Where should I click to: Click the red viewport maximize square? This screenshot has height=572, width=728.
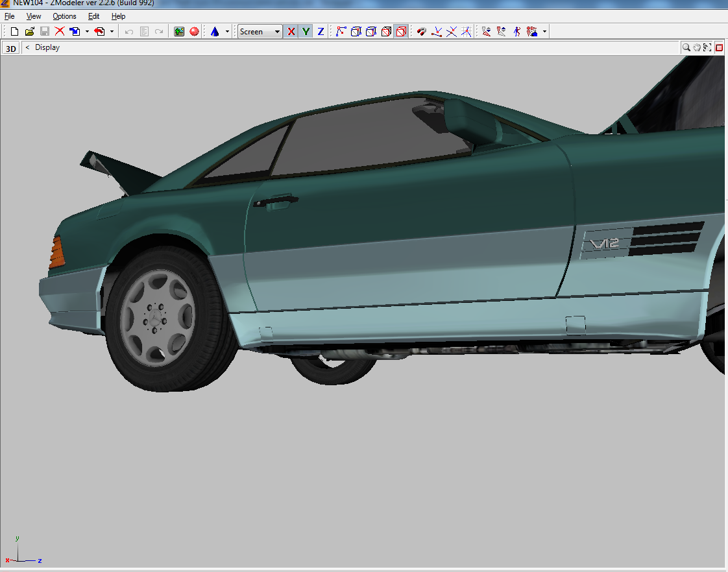719,47
